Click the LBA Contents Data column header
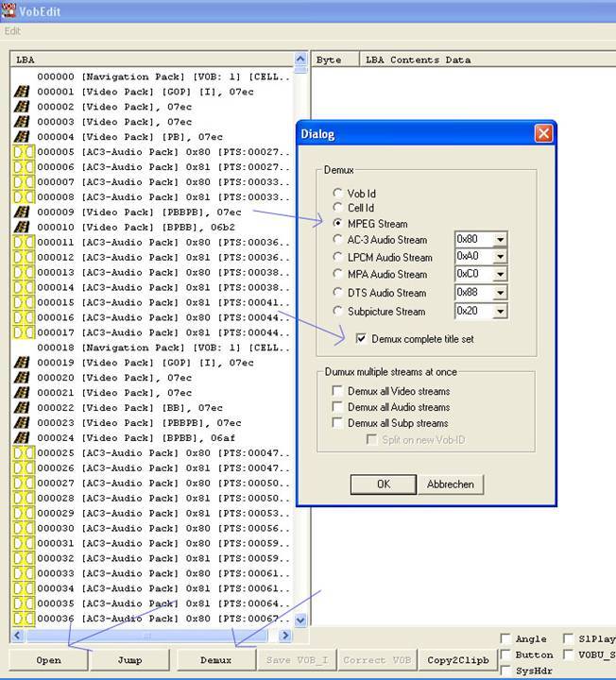This screenshot has width=616, height=680. 488,59
